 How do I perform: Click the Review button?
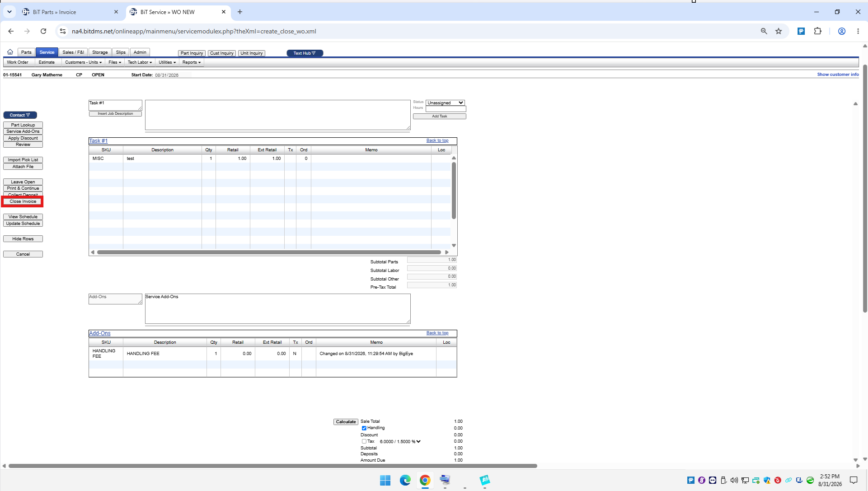(23, 145)
